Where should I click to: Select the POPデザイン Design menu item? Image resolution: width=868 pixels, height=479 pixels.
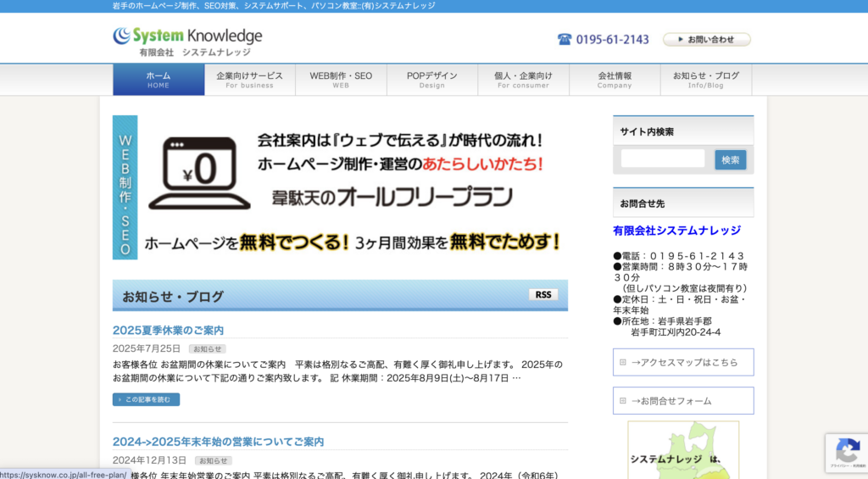click(x=431, y=80)
